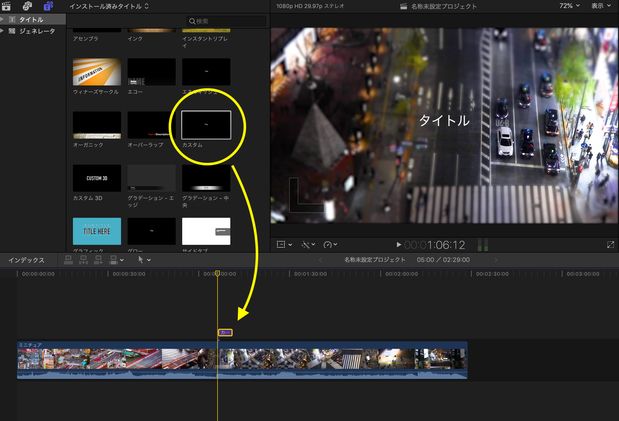Play the viewer clip

[x=399, y=245]
